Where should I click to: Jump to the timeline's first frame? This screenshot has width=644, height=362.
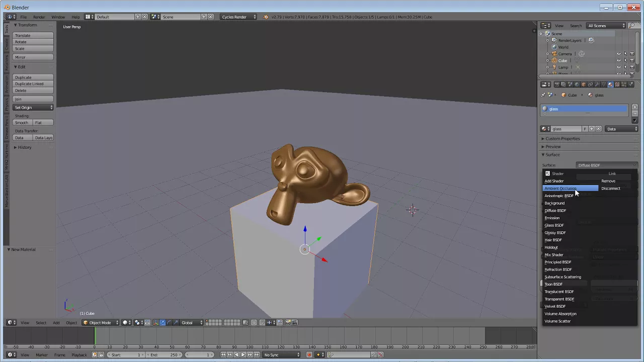(x=223, y=355)
